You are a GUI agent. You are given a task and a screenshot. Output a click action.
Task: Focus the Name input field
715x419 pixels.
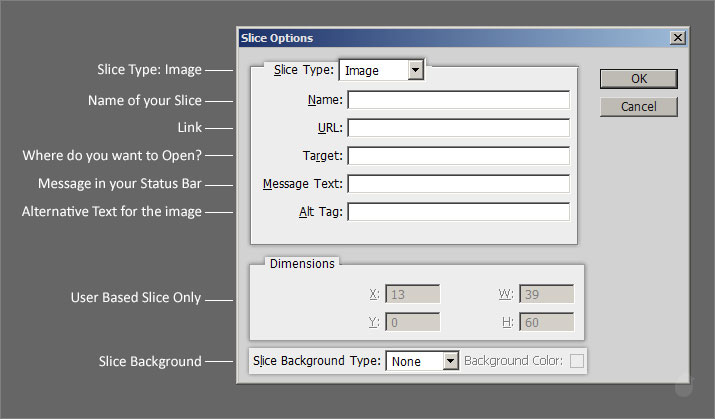pyautogui.click(x=458, y=100)
